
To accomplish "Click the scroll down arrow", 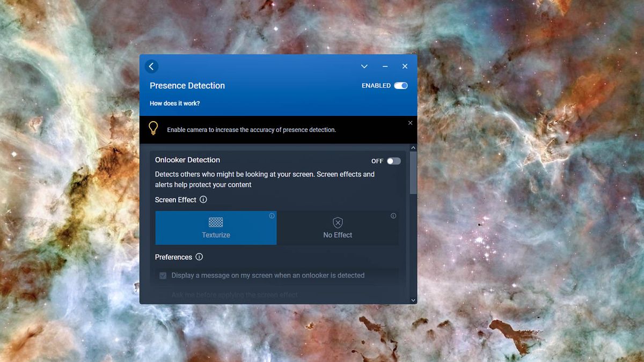I will (x=413, y=300).
